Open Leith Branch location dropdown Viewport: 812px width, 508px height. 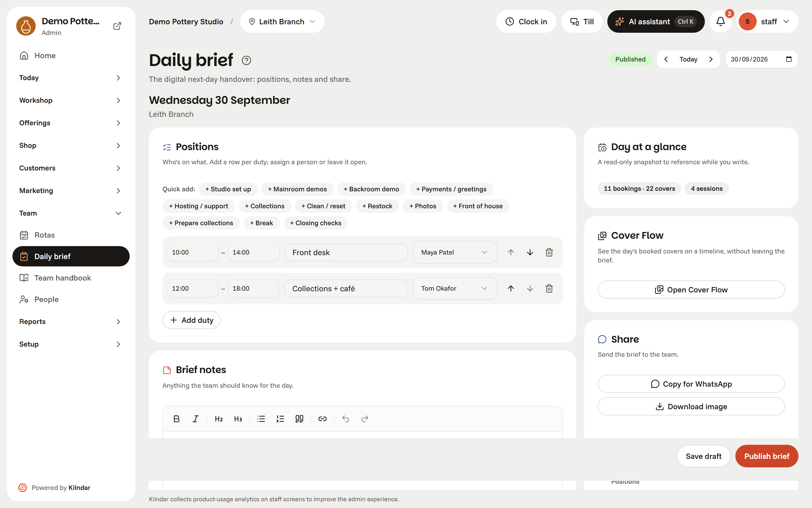tap(282, 21)
